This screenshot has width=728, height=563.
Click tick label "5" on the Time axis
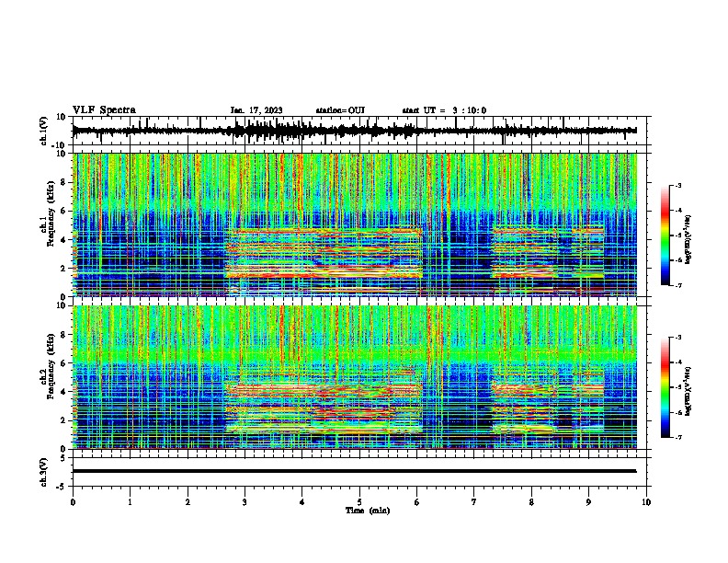[359, 502]
